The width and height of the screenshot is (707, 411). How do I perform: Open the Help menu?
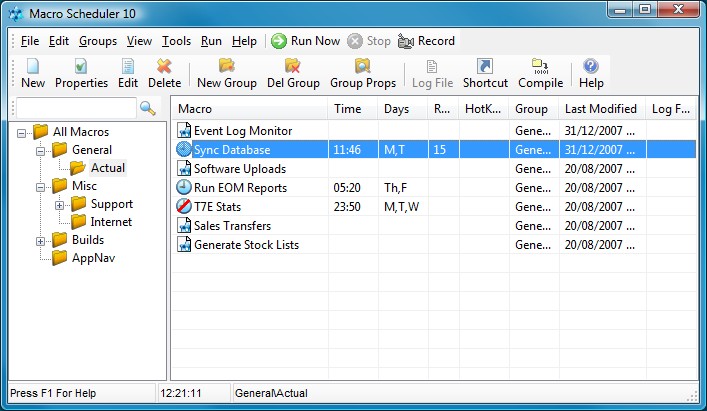244,41
